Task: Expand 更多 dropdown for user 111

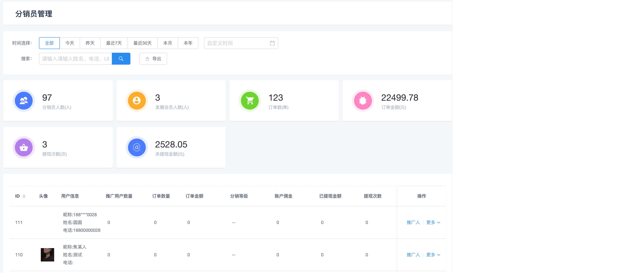Action: point(433,222)
